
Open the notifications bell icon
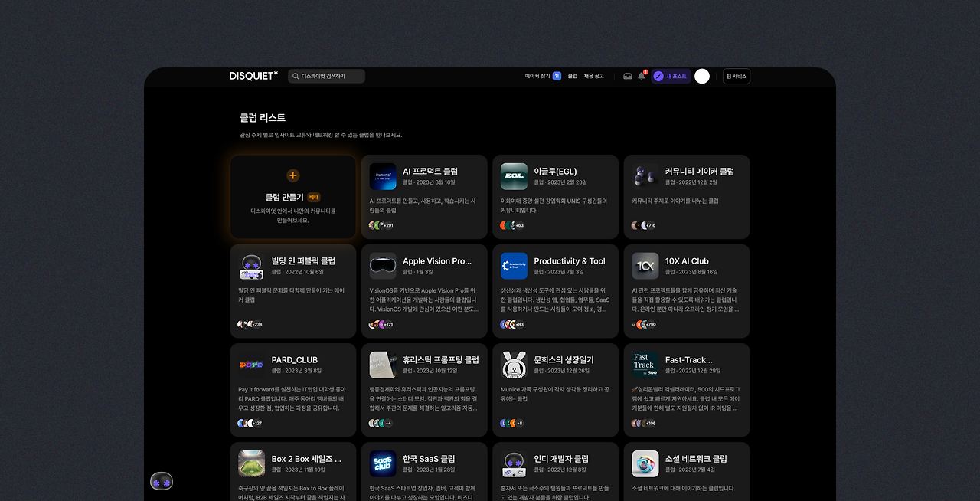click(642, 76)
